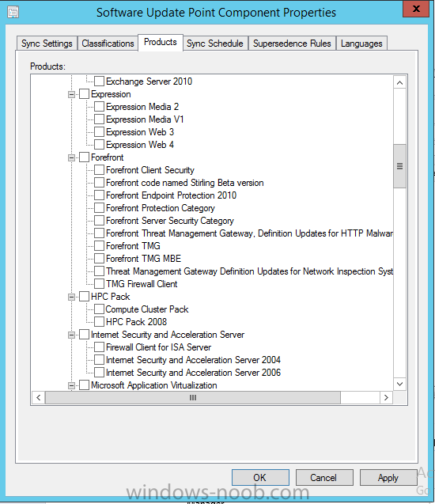The width and height of the screenshot is (435, 504).
Task: Collapse the HPC Pack node
Action: [72, 297]
